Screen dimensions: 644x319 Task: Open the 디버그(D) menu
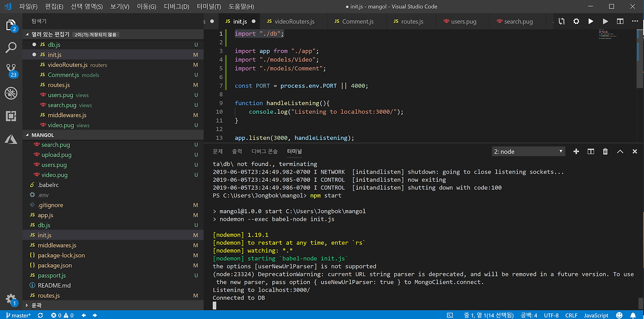(177, 7)
